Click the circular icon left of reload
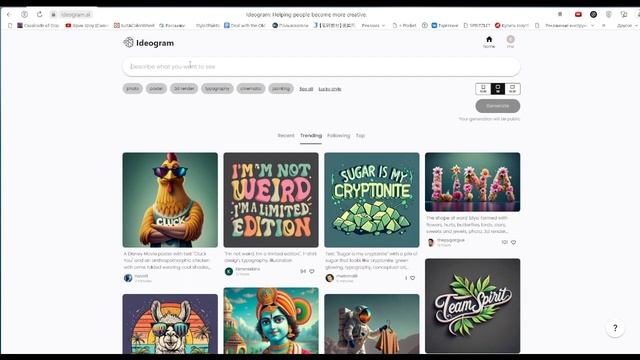Image resolution: width=640 pixels, height=360 pixels. pos(24,14)
